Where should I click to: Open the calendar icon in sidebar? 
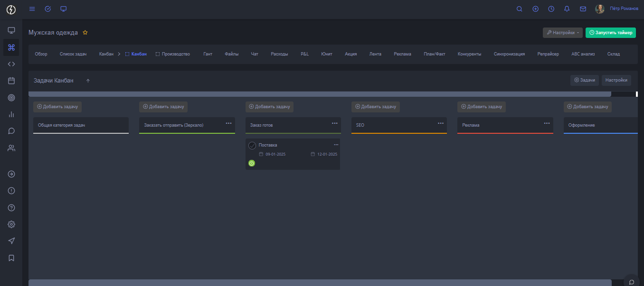tap(11, 81)
